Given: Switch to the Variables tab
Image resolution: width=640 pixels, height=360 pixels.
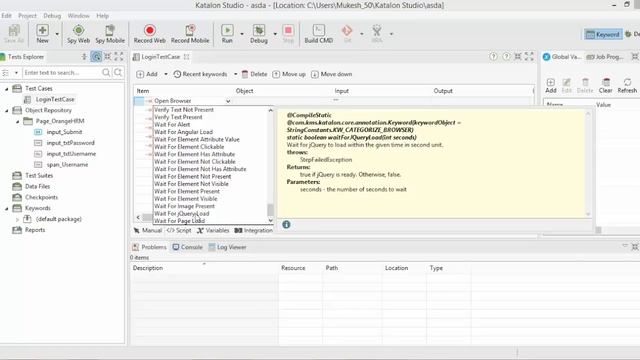Looking at the screenshot, I should coord(213,231).
